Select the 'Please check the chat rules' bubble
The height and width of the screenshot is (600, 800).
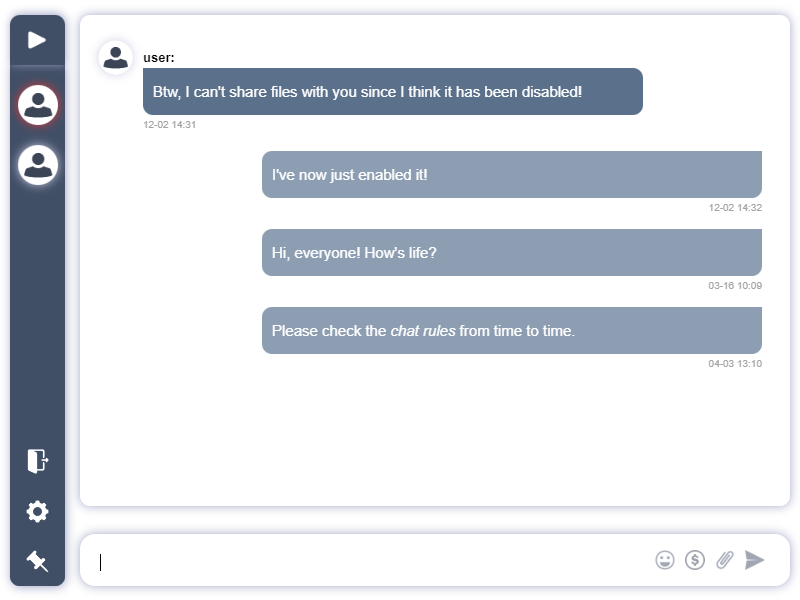(x=511, y=329)
